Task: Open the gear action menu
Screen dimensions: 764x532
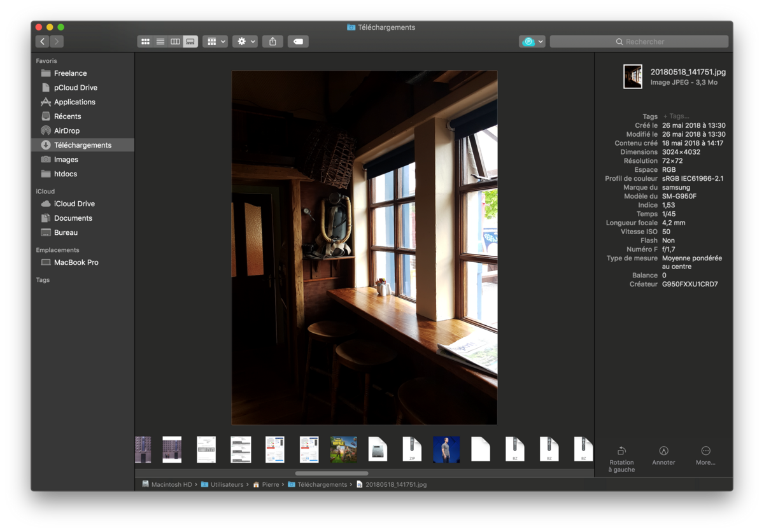Action: (245, 41)
